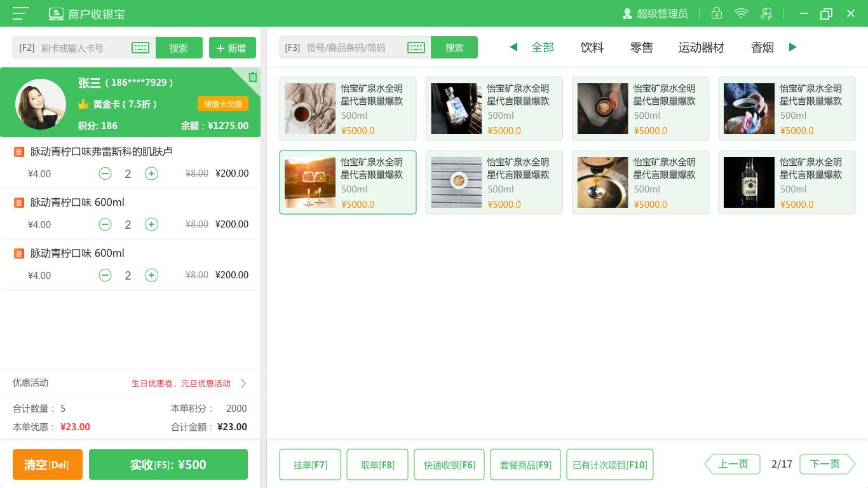Viewport: 868px width, 488px height.
Task: Open on-screen keyboard for card number field
Action: [x=140, y=48]
